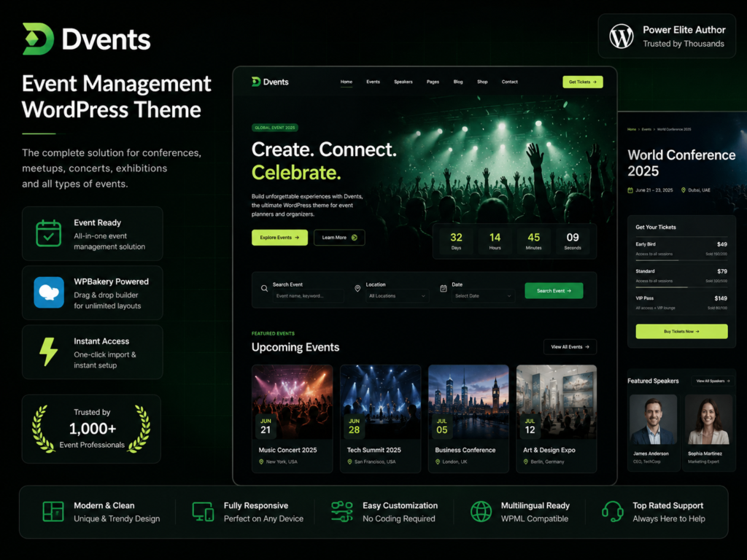Viewport: 747px width, 560px height.
Task: Click the Instant Access lightning bolt icon
Action: click(48, 352)
